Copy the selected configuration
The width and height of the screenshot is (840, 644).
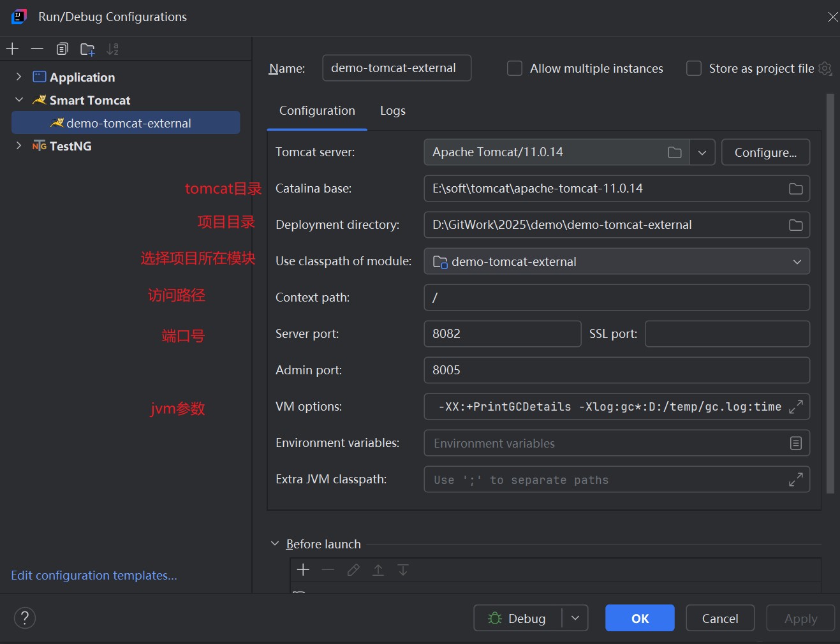(x=62, y=48)
